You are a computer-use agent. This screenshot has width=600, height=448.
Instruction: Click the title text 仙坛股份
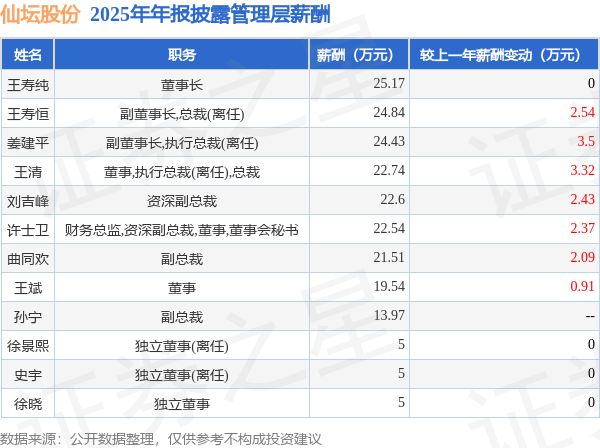click(x=40, y=15)
